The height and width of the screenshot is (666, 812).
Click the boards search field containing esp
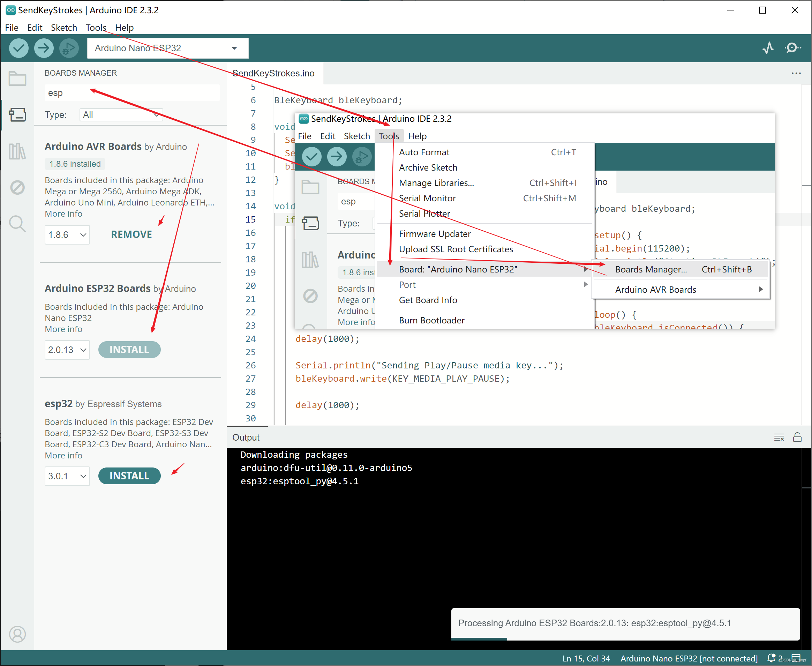click(x=132, y=93)
